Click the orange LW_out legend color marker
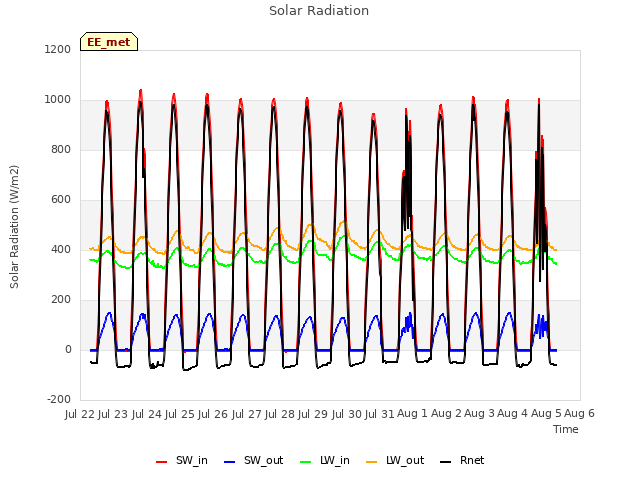The image size is (640, 480). point(372,462)
